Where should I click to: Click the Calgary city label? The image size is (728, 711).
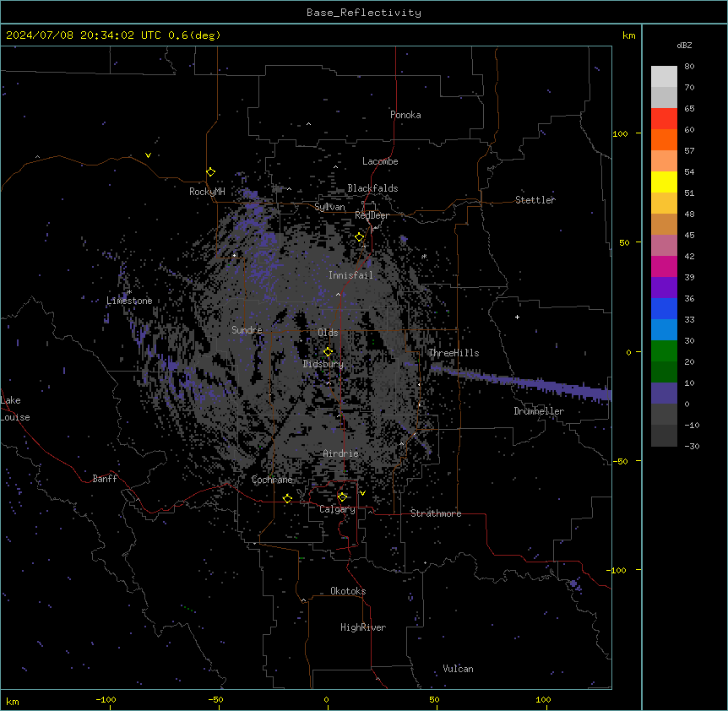(337, 509)
